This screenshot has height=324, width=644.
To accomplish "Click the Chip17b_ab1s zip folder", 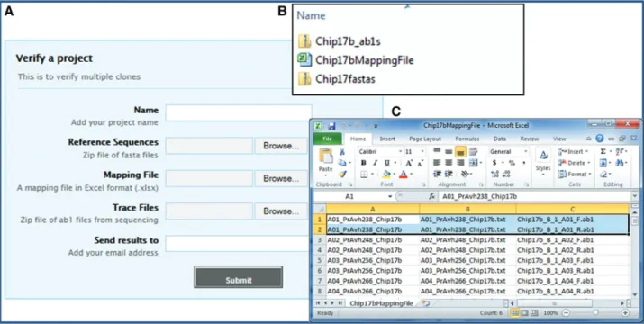I will click(340, 41).
